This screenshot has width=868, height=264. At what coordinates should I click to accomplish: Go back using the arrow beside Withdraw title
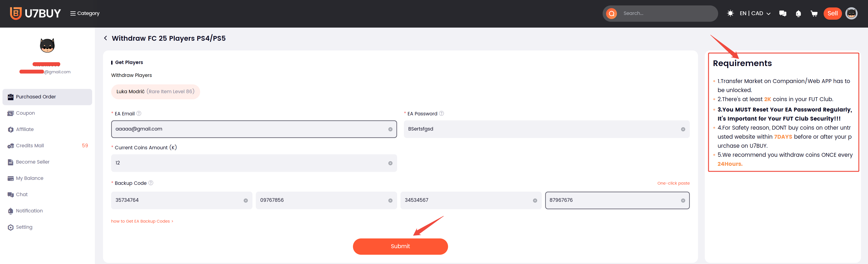pos(106,38)
